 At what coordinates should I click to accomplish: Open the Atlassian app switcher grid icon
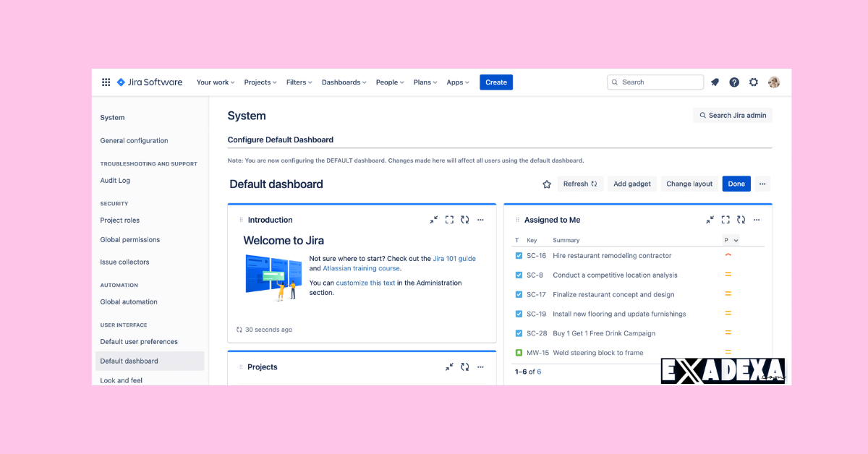(x=105, y=82)
